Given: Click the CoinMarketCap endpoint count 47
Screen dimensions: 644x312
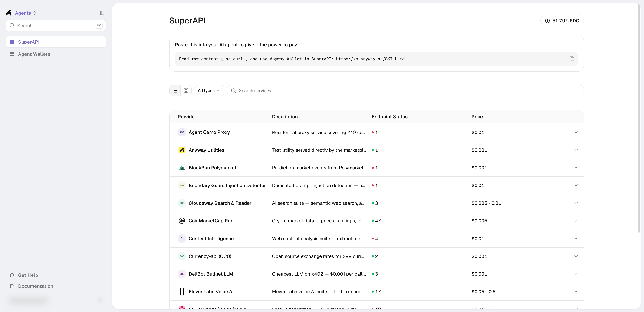Looking at the screenshot, I should (376, 221).
